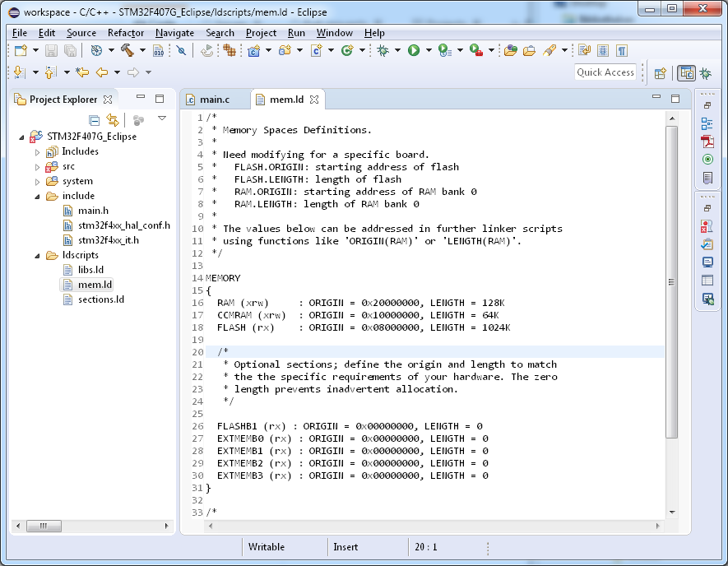Open the Refactor menu
This screenshot has height=566, width=728.
click(x=126, y=33)
